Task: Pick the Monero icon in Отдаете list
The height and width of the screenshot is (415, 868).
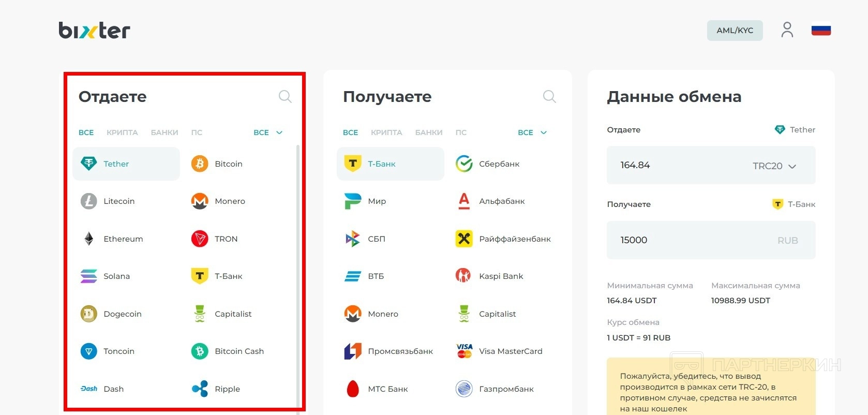Action: point(200,201)
